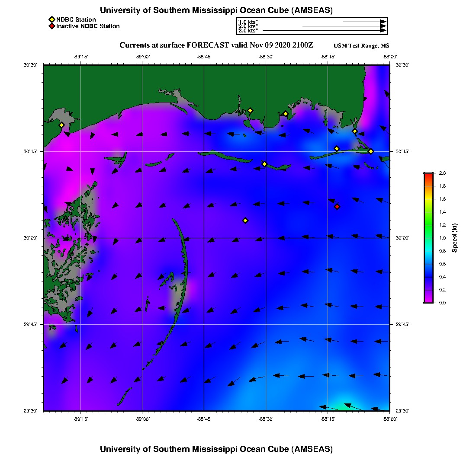Click the 1.0 kts scale arrow in the legend
Viewport: 476px width, 454px height.
click(x=364, y=21)
